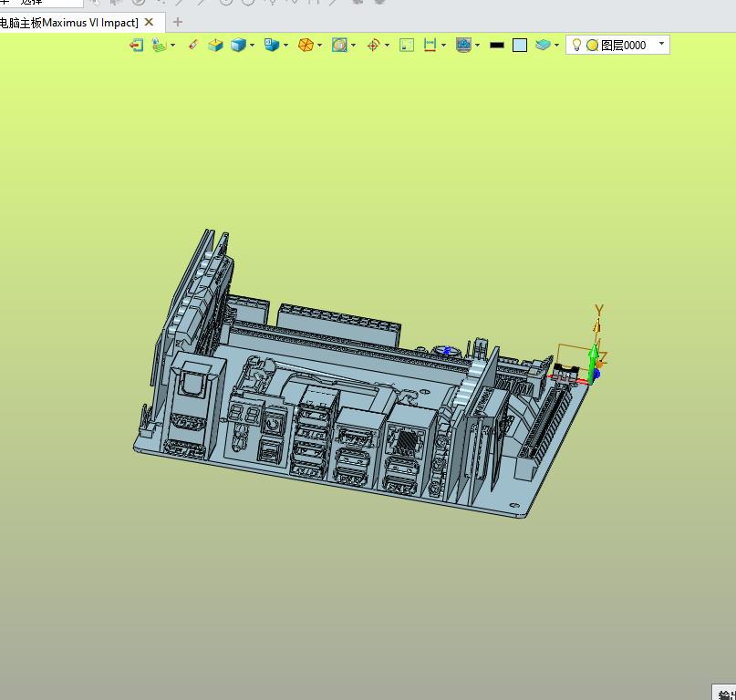Click the dimension measure icon
Screen dimensions: 736x700
coord(430,45)
